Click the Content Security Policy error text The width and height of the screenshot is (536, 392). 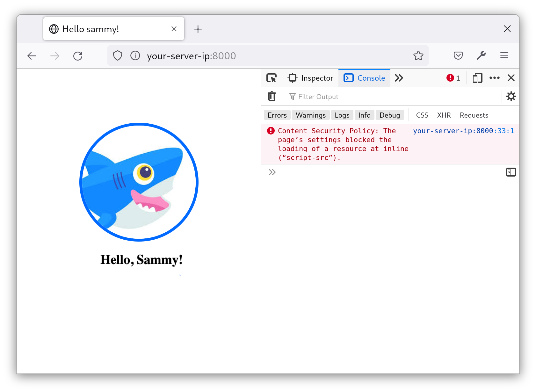coord(343,144)
